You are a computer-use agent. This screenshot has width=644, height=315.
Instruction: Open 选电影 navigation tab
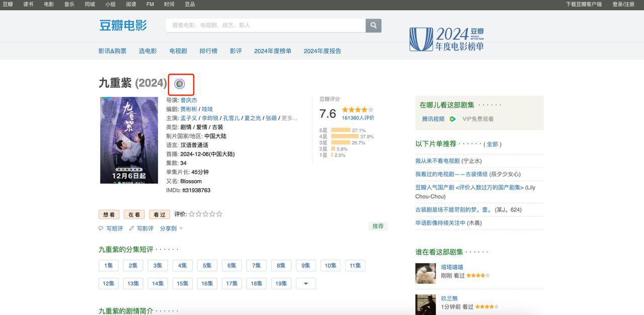tap(148, 51)
